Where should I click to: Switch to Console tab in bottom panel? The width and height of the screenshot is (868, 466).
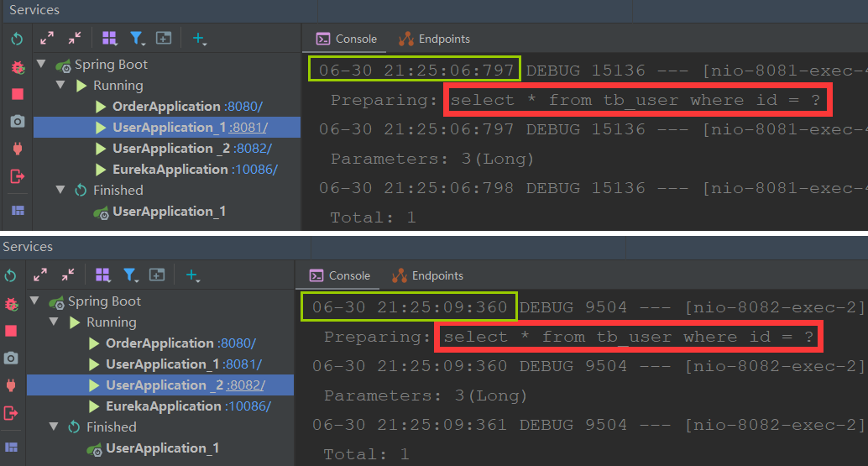point(340,275)
